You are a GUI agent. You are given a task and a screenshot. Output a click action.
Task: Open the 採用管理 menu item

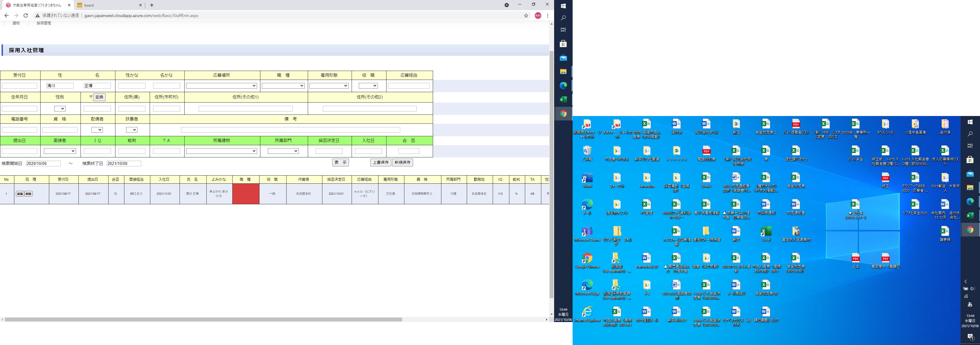coord(44,23)
